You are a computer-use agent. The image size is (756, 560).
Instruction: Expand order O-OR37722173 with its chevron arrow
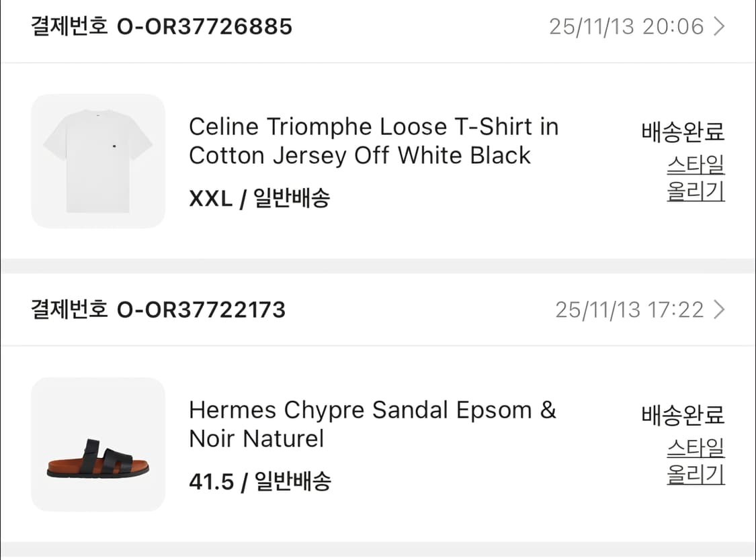coord(719,310)
